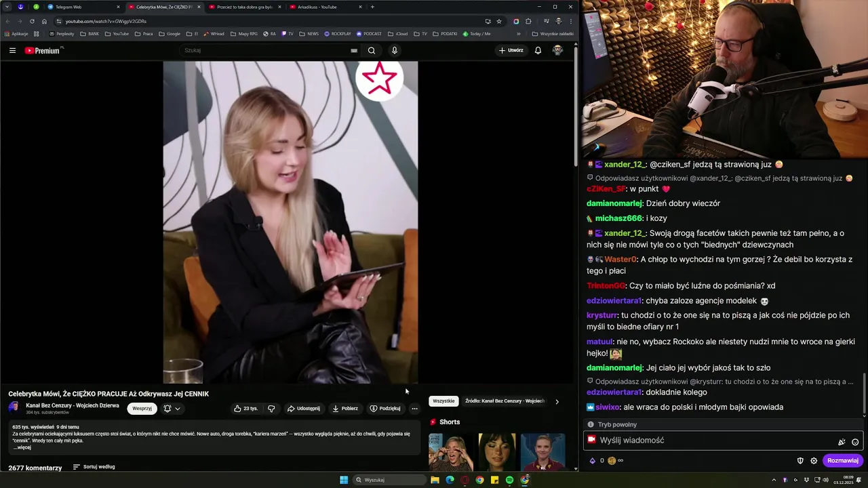Dislike the video with thumbs down
This screenshot has height=488, width=868.
coord(271,409)
